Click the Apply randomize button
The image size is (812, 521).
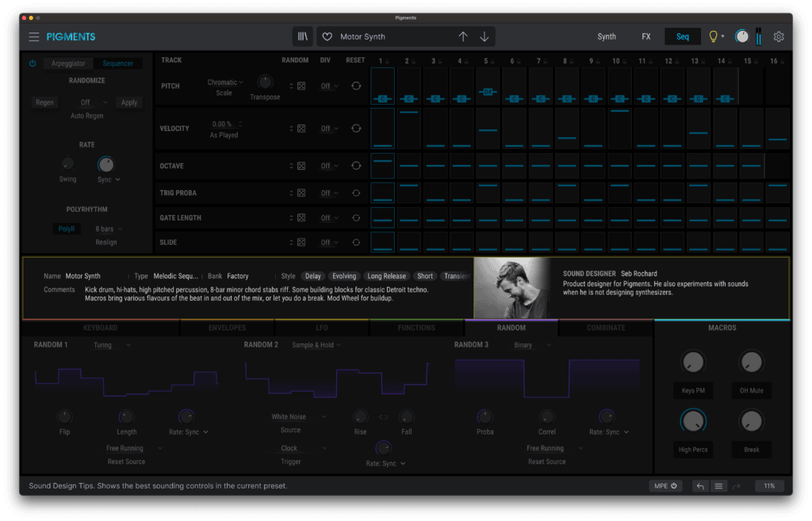click(x=129, y=102)
